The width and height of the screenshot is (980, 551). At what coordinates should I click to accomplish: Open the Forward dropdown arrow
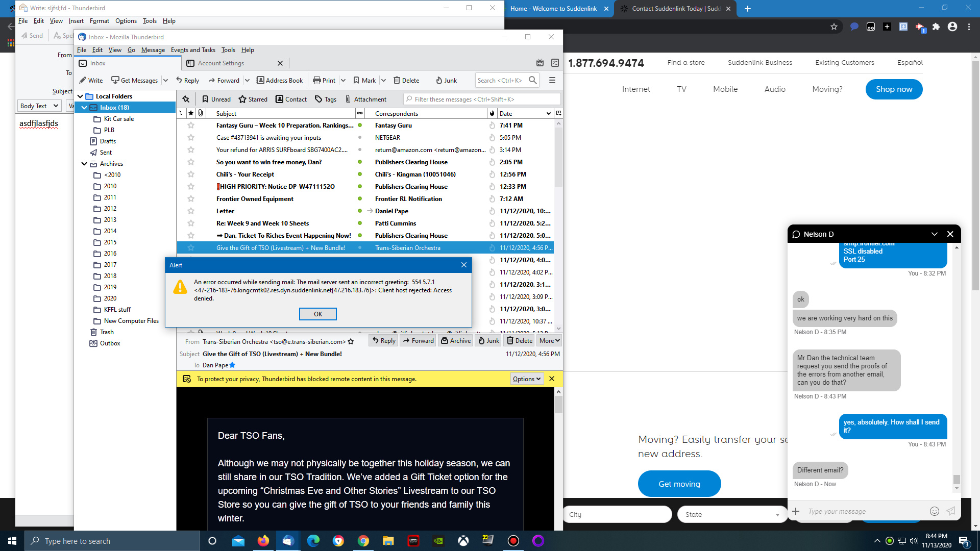247,80
